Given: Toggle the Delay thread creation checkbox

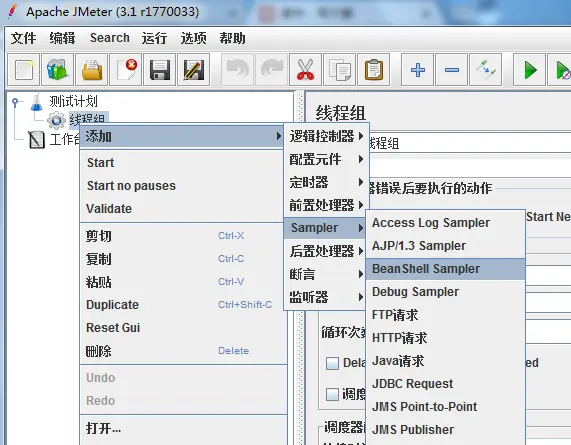Looking at the screenshot, I should coord(332,363).
